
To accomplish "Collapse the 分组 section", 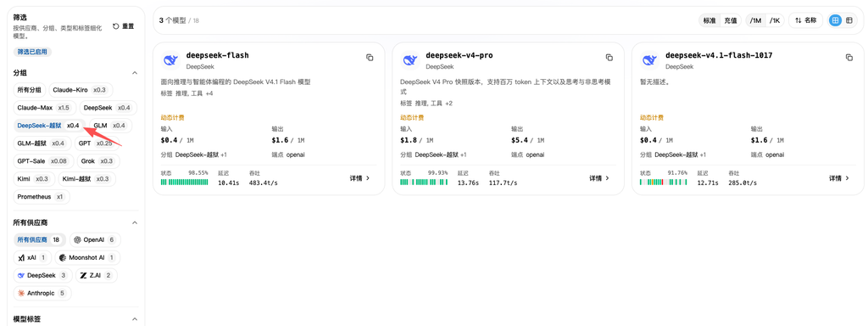I will pyautogui.click(x=134, y=73).
